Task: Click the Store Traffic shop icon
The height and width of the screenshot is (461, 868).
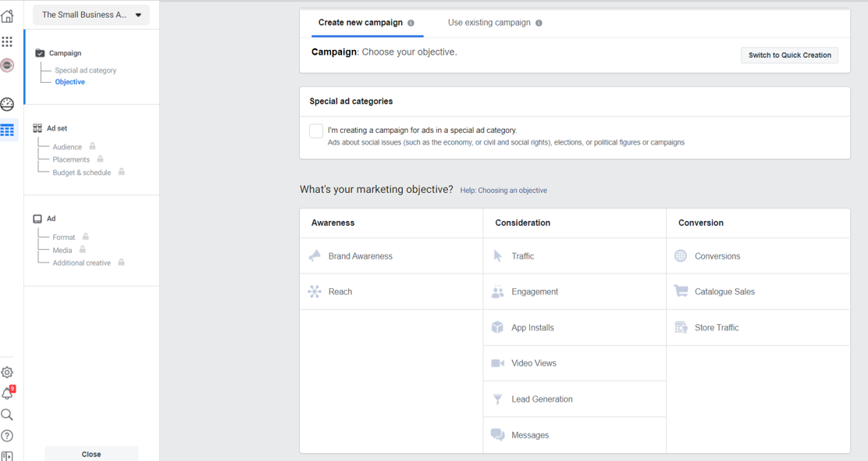Action: coord(681,327)
